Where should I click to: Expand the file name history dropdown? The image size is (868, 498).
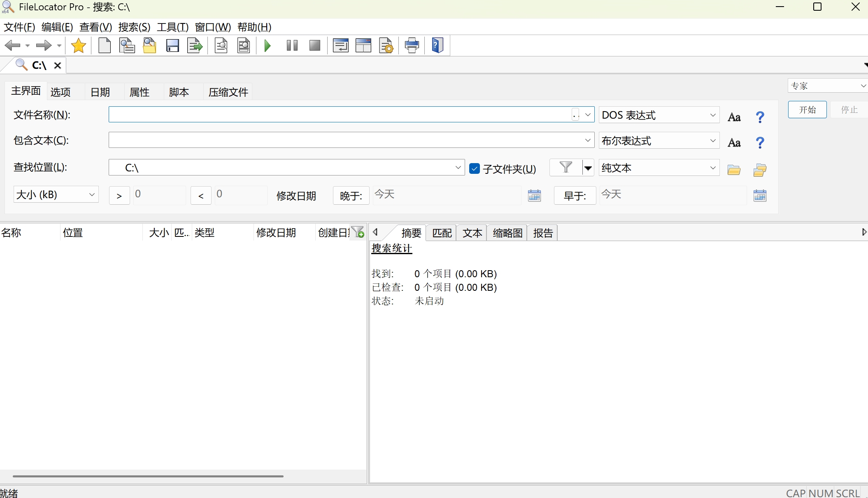point(588,115)
